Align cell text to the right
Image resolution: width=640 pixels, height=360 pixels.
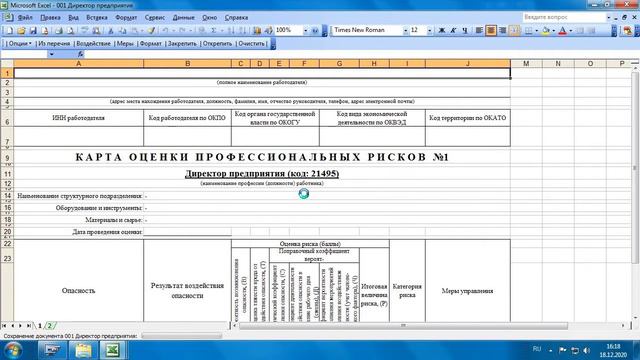pyautogui.click(x=502, y=31)
